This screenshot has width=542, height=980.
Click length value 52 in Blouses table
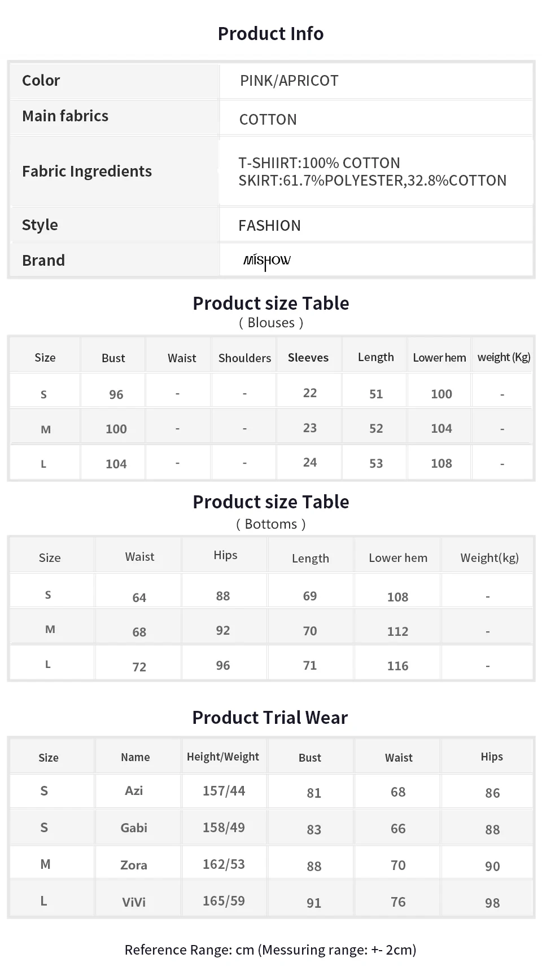pyautogui.click(x=376, y=428)
